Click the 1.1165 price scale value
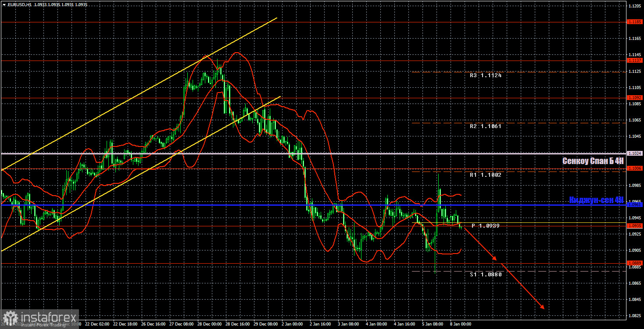Viewport: 644px width, 329px height. click(x=634, y=39)
